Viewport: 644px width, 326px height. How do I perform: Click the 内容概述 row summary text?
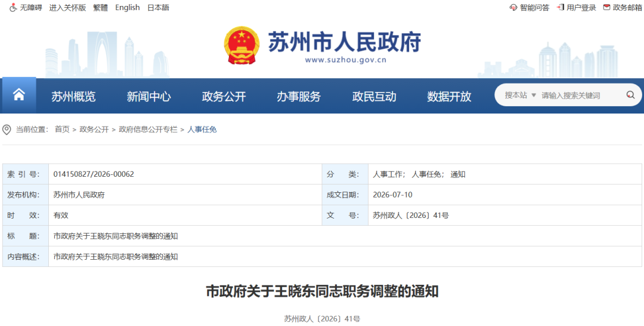pos(116,257)
